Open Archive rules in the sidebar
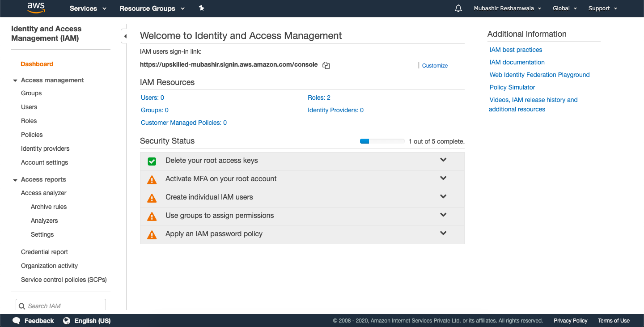Viewport: 644px width, 327px height. coord(49,207)
